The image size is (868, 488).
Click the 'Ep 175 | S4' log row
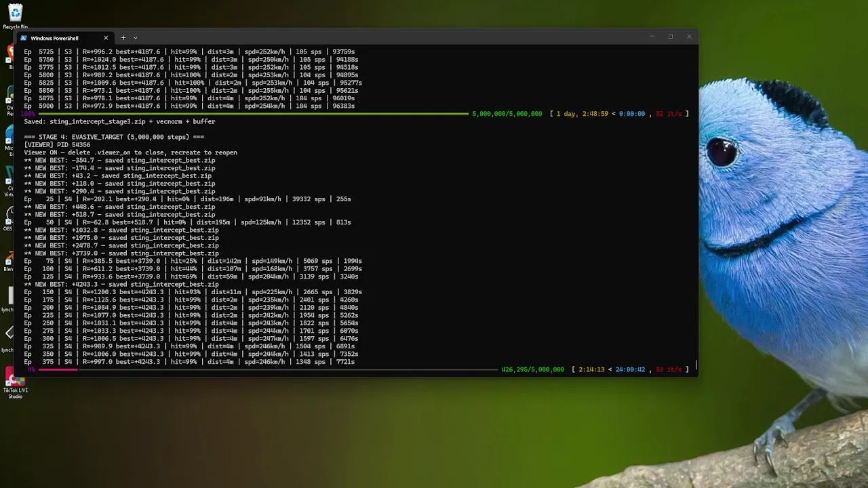click(191, 300)
